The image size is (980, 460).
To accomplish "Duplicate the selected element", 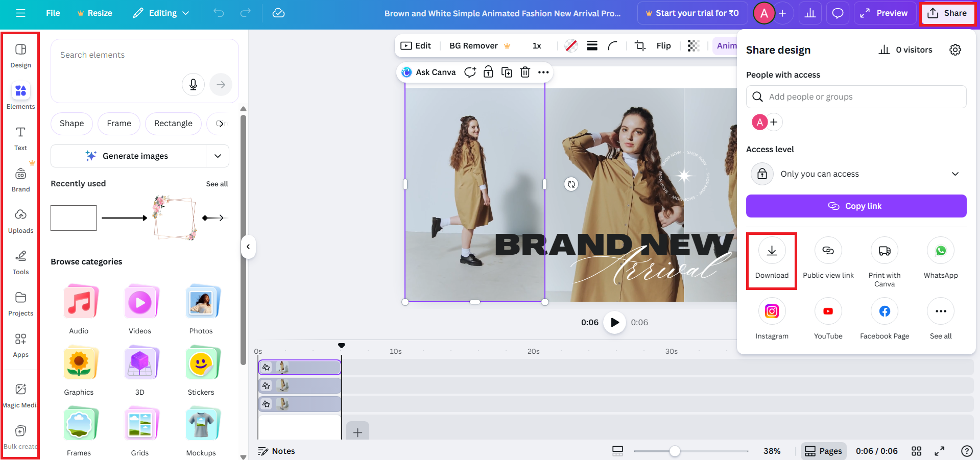I will click(507, 72).
